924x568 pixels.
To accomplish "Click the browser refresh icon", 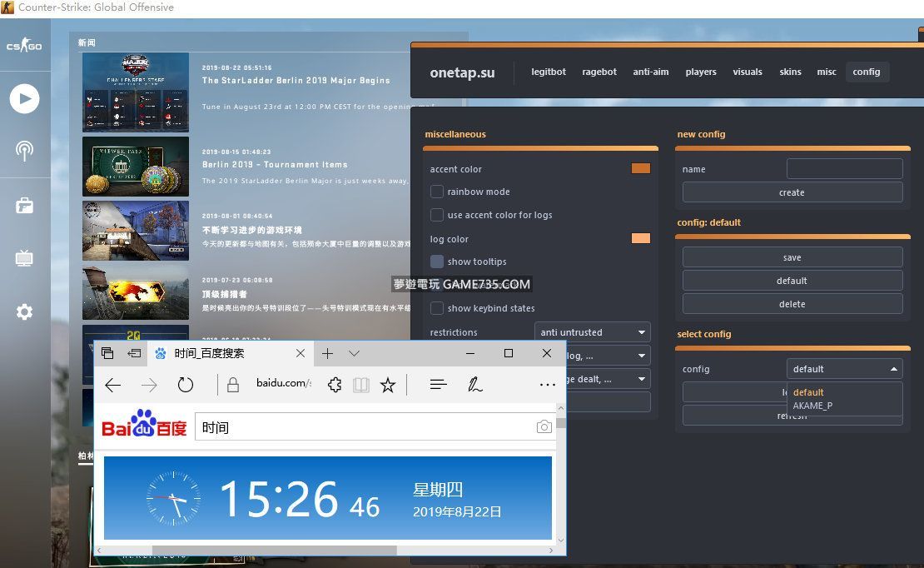I will point(186,385).
